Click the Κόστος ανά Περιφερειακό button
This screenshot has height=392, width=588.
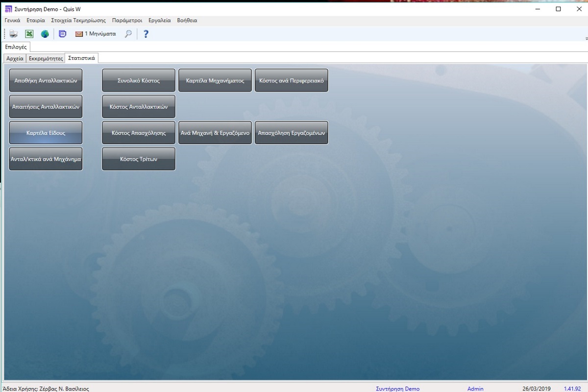tap(291, 80)
